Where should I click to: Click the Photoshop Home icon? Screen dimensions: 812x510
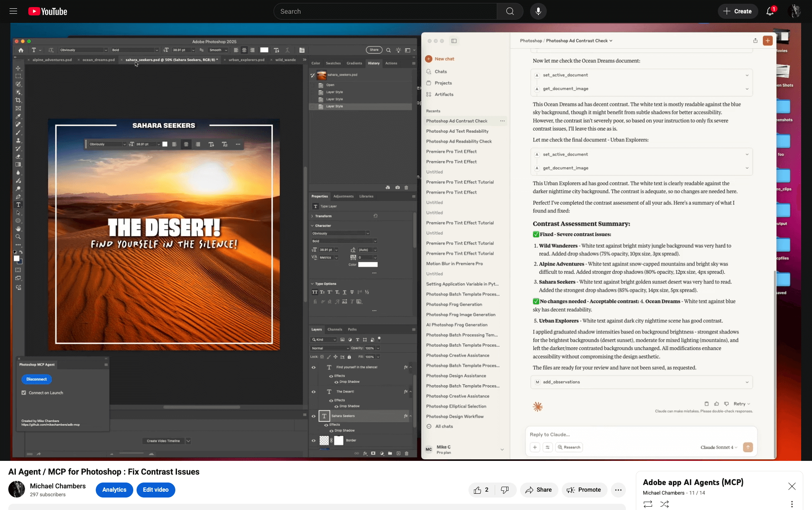pos(21,50)
